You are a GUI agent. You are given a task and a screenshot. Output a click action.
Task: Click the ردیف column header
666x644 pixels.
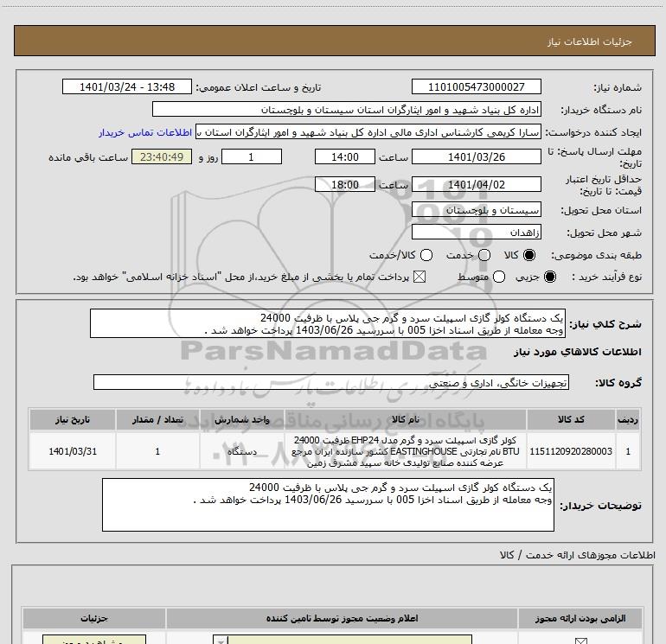628,420
